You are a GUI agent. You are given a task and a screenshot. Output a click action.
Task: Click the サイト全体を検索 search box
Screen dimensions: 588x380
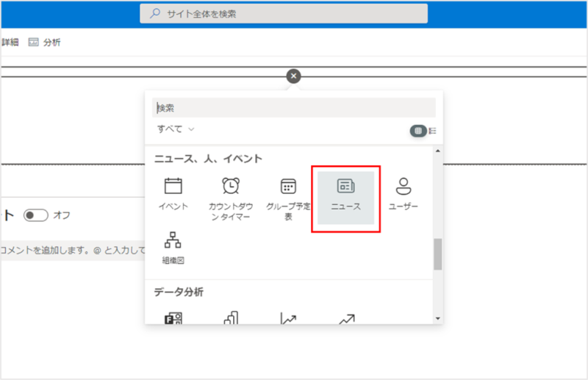pyautogui.click(x=284, y=13)
